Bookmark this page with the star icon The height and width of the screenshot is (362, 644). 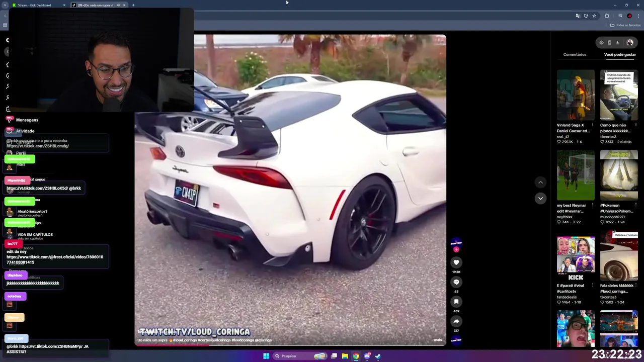[594, 16]
